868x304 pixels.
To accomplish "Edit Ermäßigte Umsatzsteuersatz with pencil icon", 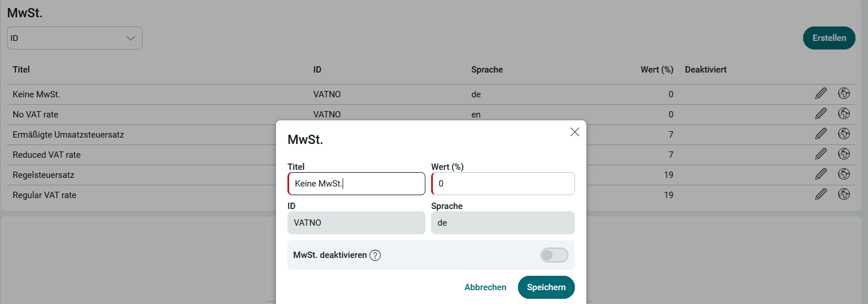I will [x=821, y=134].
